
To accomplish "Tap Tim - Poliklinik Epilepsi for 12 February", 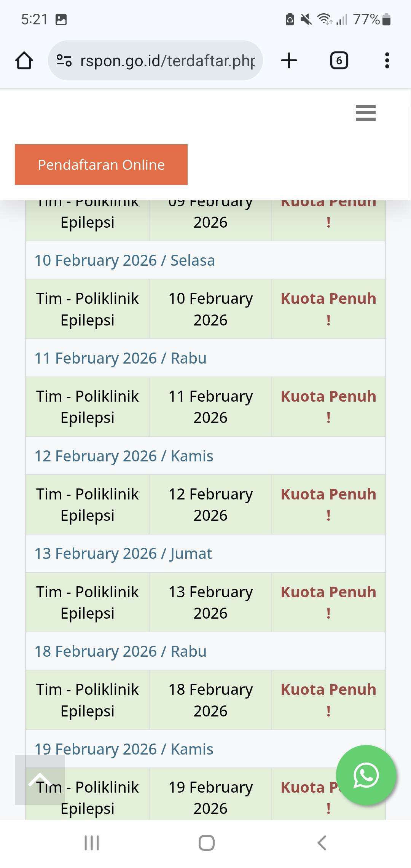I will 88,504.
